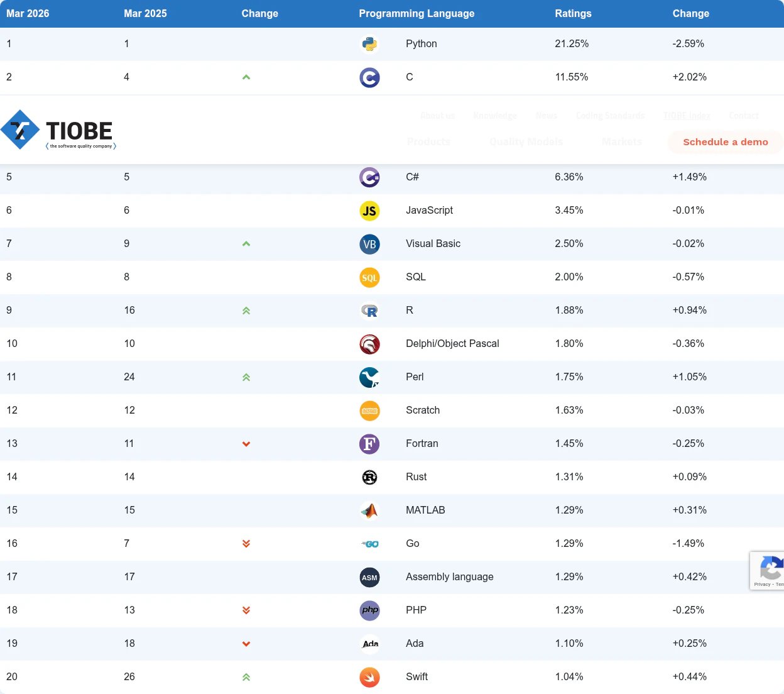Click the Ada logo icon

click(x=369, y=644)
